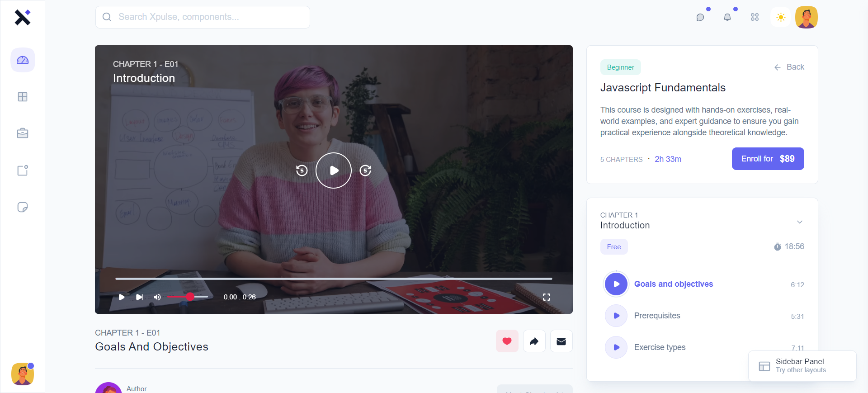Screen dimensions: 868x393
Task: Select the Exercise types lesson
Action: pos(659,347)
